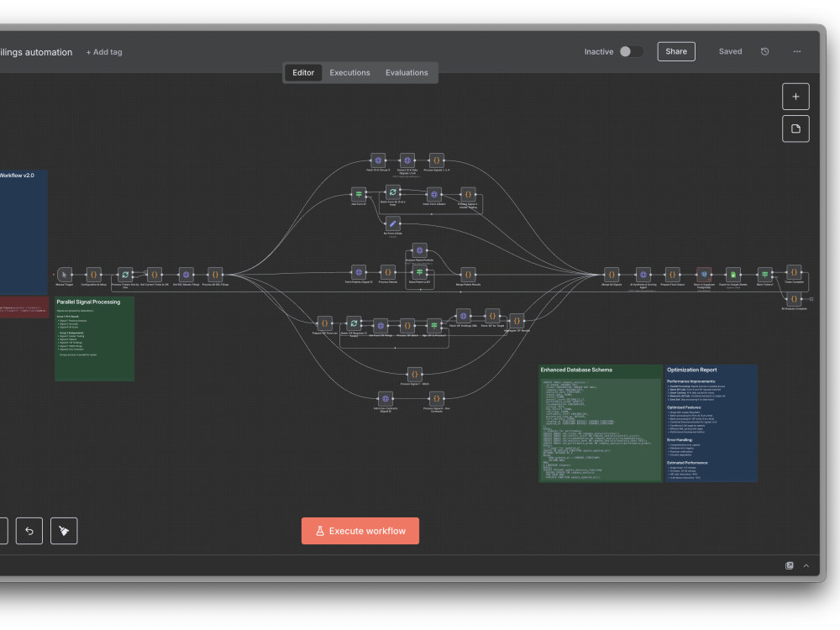The image size is (840, 630).
Task: Open the Prepare 13F Fund List node
Action: [324, 323]
